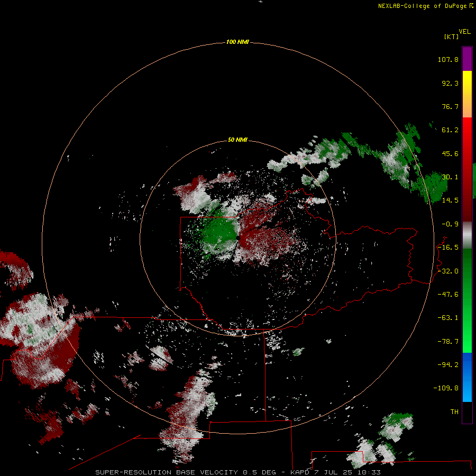
Task: Pick the blue segment of the color bar
Action: [x=467, y=377]
